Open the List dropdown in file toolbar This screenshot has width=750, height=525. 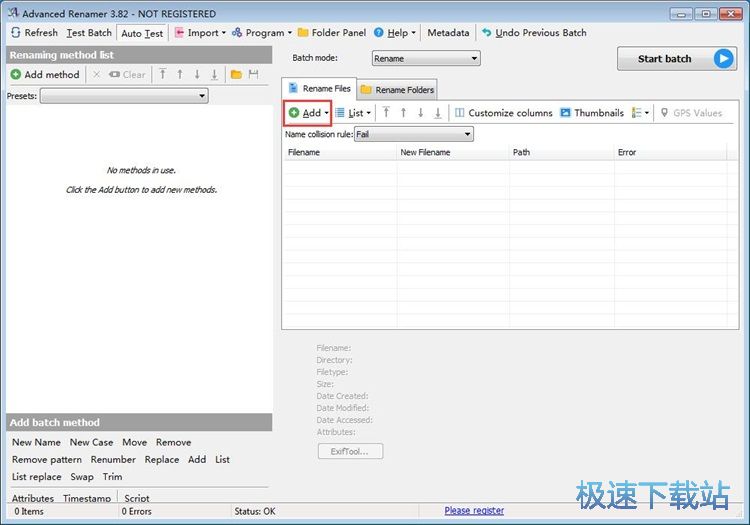coord(353,113)
